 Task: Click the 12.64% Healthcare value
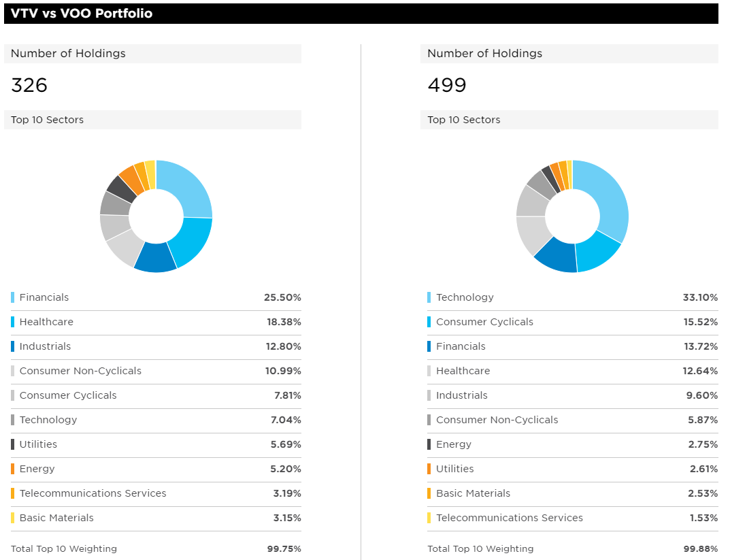pos(700,371)
